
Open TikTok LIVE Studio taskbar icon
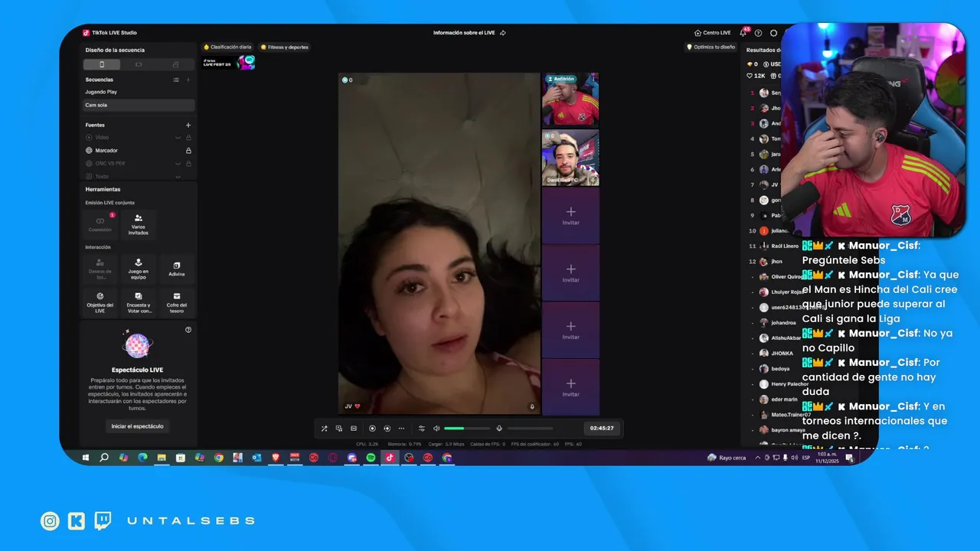[x=390, y=458]
